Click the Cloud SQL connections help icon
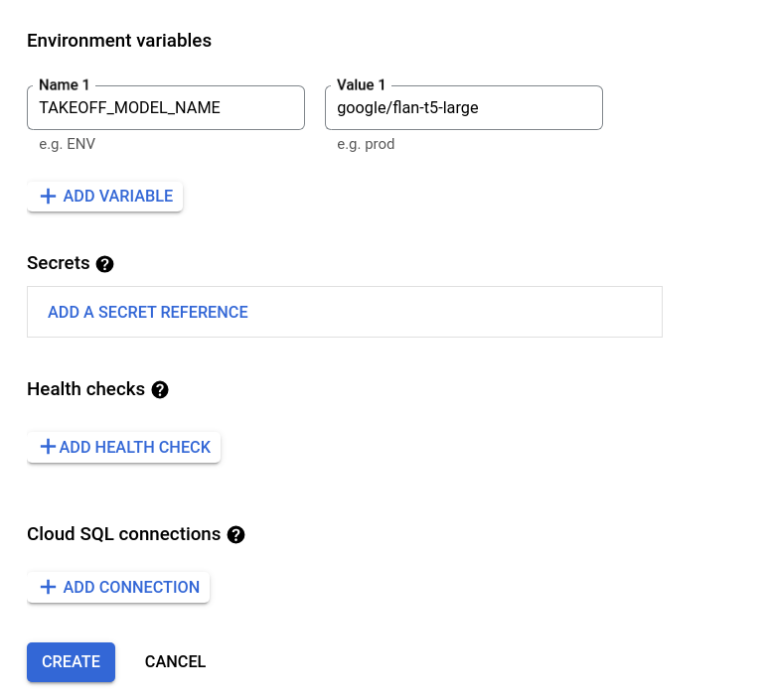Viewport: 771px width, 700px height. pos(236,534)
